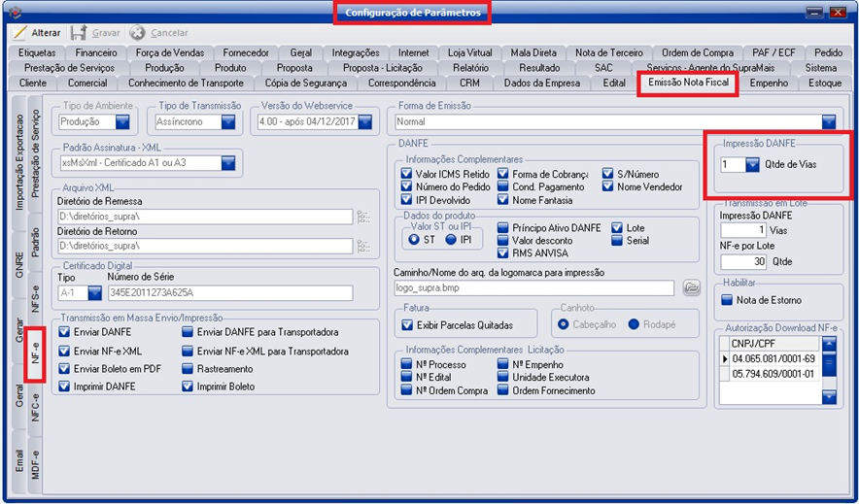The height and width of the screenshot is (504, 859).
Task: Expand the Forma de Emissão dropdown
Action: tap(828, 122)
